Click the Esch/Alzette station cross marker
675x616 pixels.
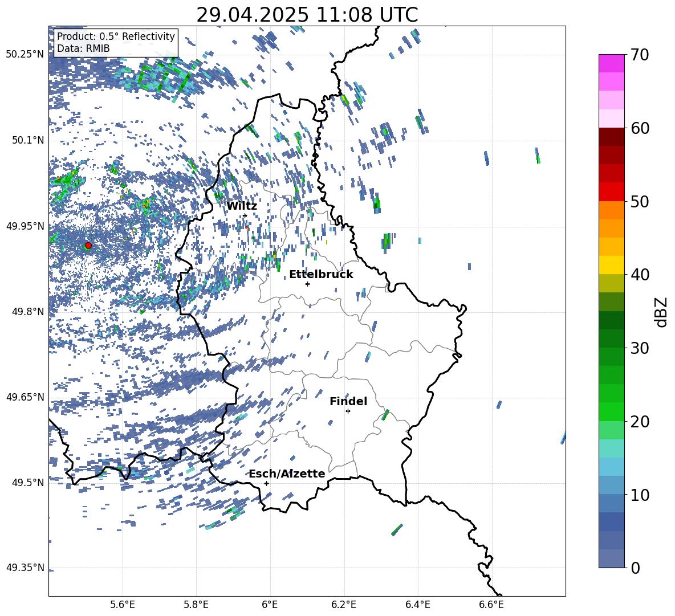(266, 483)
